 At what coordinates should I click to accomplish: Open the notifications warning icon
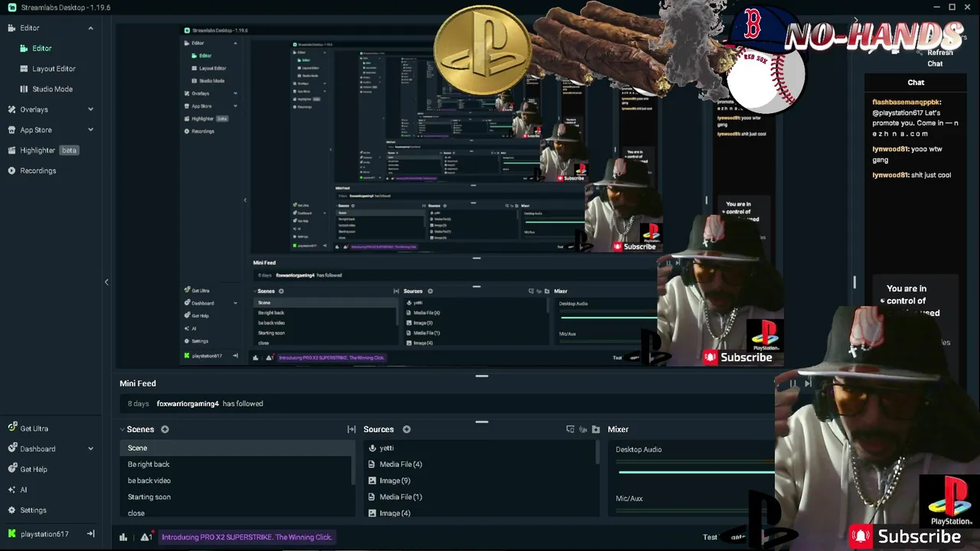click(x=145, y=537)
